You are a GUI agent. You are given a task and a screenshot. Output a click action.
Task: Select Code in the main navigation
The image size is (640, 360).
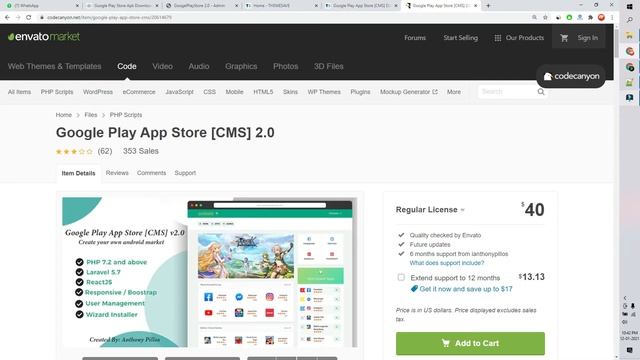(x=127, y=66)
